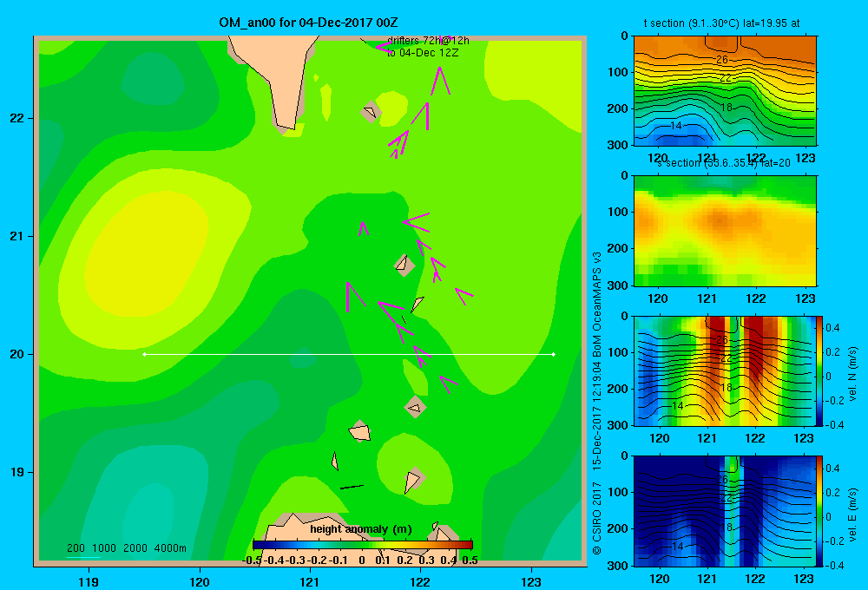This screenshot has height=590, width=868.
Task: Click longitude label "119" below main map
Action: pyautogui.click(x=89, y=581)
